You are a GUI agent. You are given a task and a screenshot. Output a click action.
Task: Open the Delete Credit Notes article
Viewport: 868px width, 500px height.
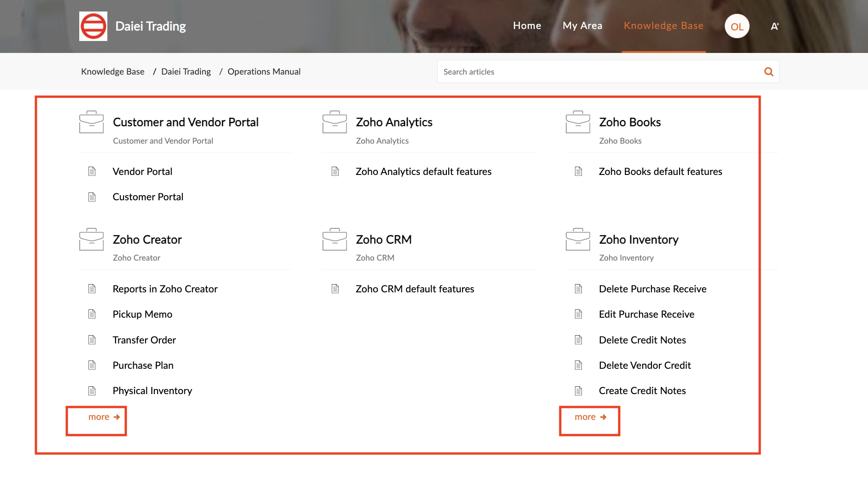pos(642,340)
